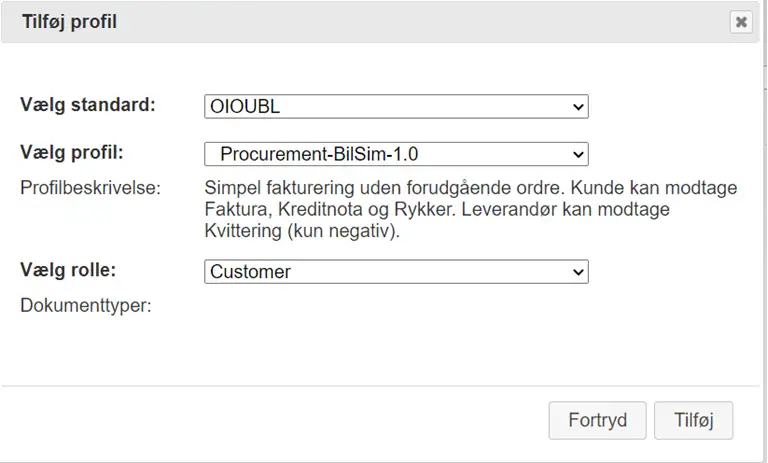Click the arrow on the Customer combo box
Screen dimensions: 768x463
(x=577, y=271)
